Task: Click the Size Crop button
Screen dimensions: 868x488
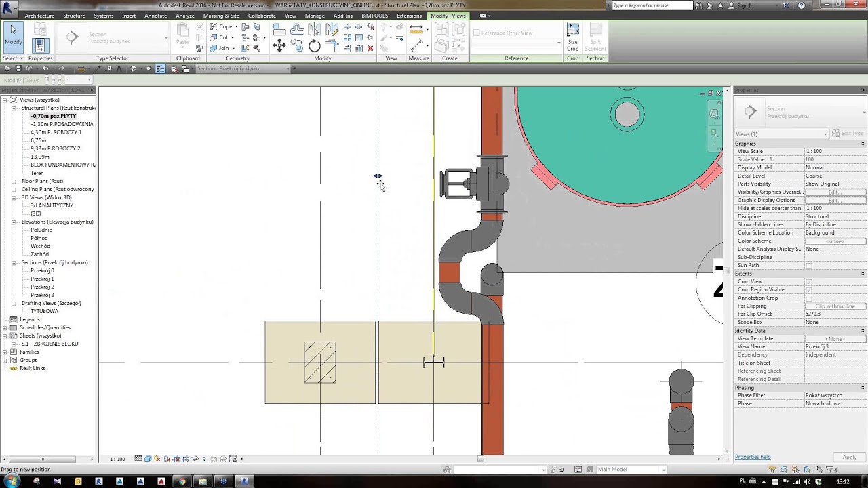Action: tap(573, 37)
